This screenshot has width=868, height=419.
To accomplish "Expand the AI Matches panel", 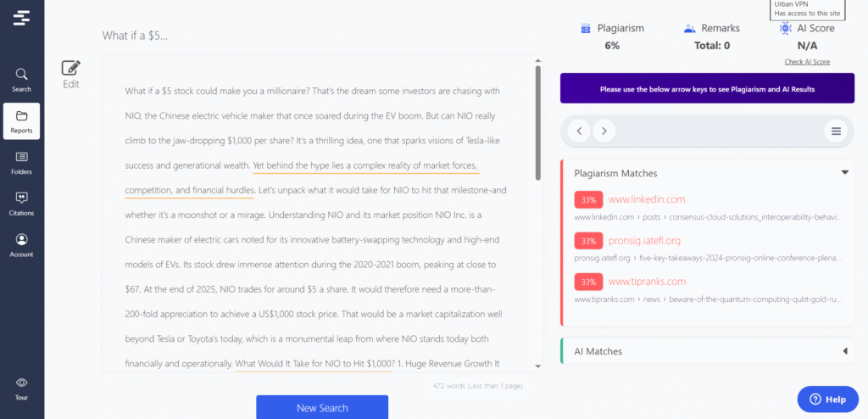I will (844, 351).
